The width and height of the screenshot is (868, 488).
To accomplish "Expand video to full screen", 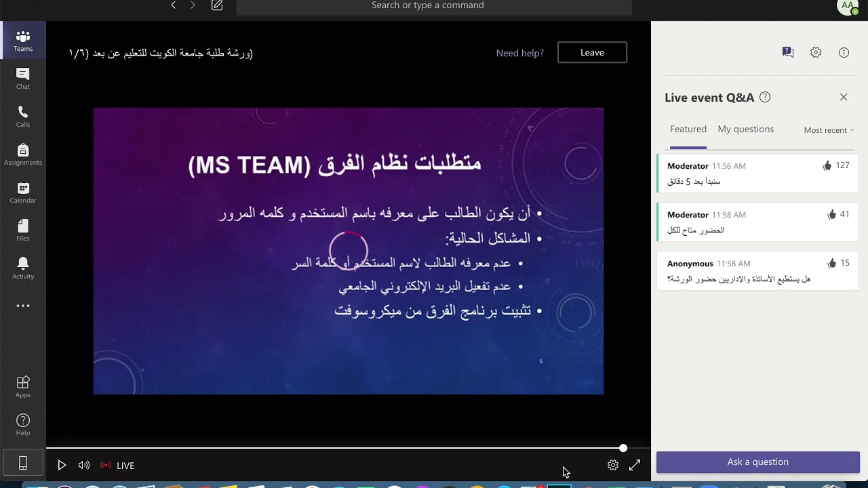I will tap(635, 465).
